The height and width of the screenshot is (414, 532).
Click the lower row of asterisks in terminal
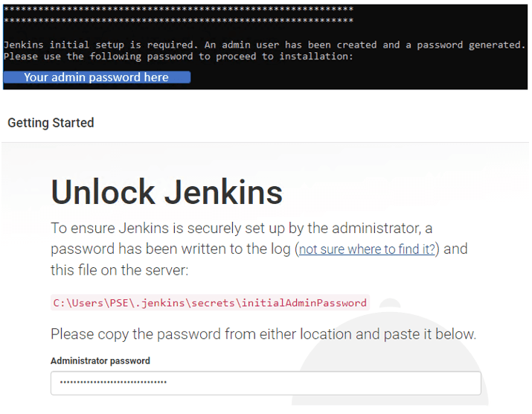click(x=179, y=21)
